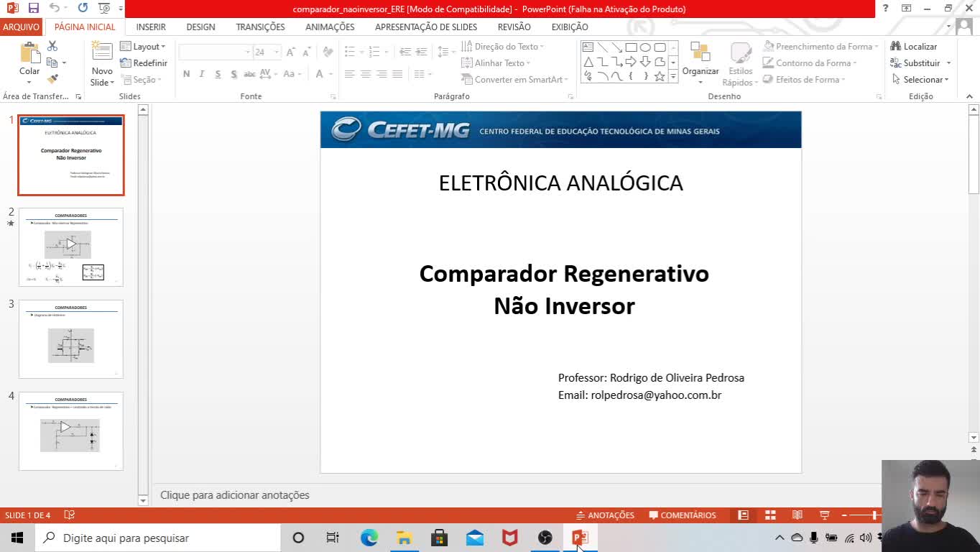980x552 pixels.
Task: Toggle underline formatting S
Action: 218,74
